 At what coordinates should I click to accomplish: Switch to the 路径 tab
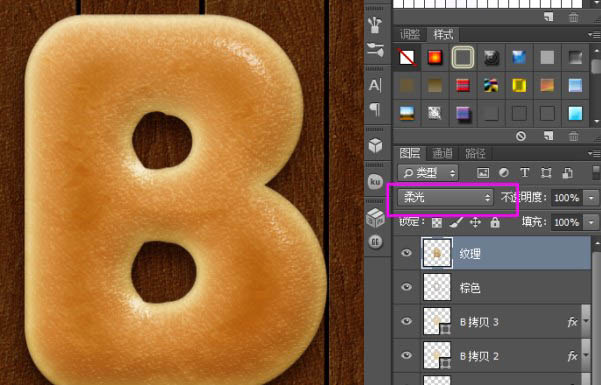[x=475, y=154]
